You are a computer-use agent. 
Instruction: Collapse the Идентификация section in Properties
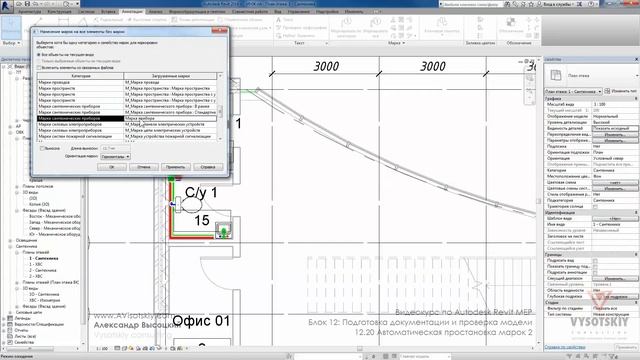coord(636,213)
